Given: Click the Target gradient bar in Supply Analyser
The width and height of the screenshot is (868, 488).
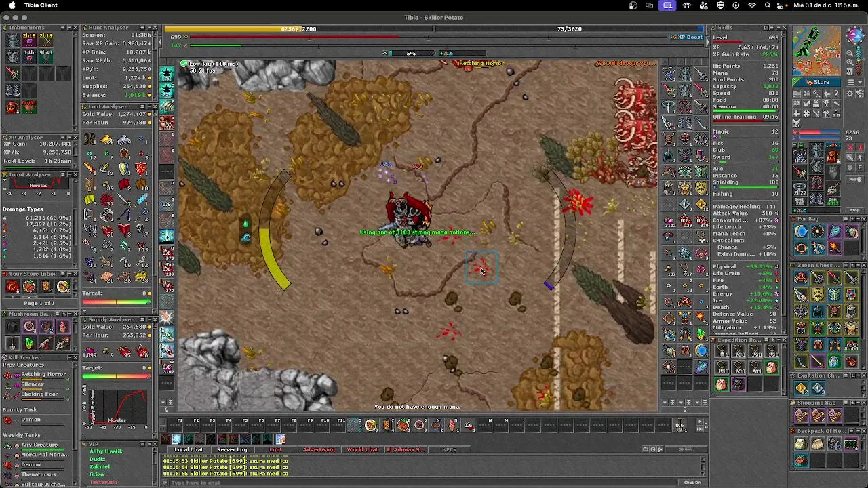Looking at the screenshot, I should pyautogui.click(x=117, y=376).
